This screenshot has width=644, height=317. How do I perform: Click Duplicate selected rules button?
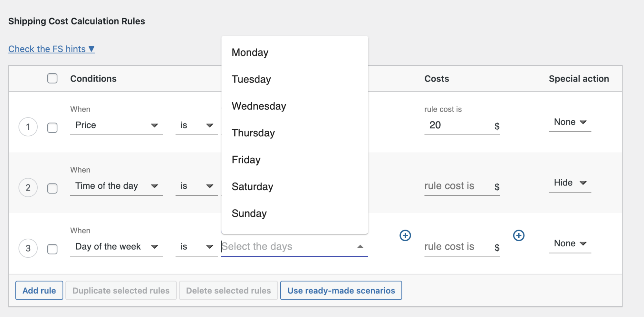coord(121,290)
